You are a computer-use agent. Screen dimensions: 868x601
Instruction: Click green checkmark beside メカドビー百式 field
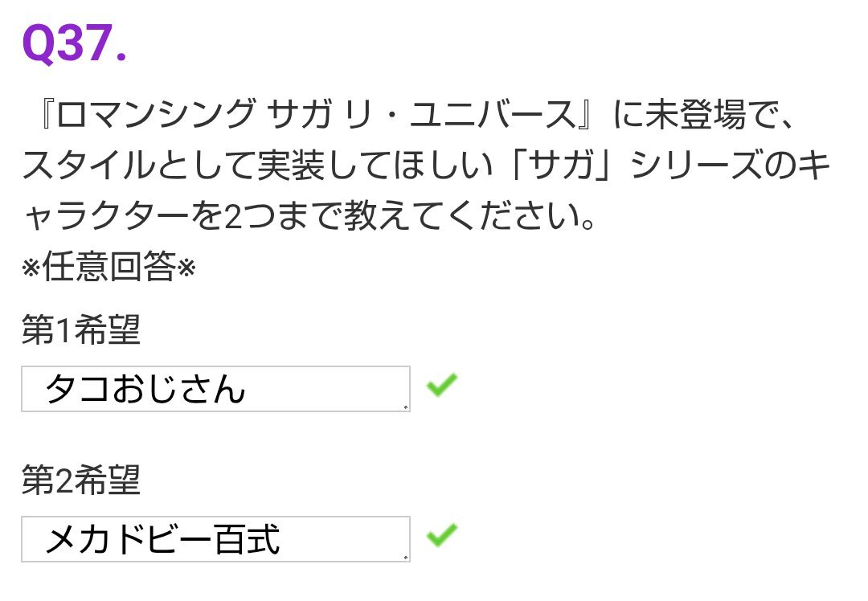point(442,534)
